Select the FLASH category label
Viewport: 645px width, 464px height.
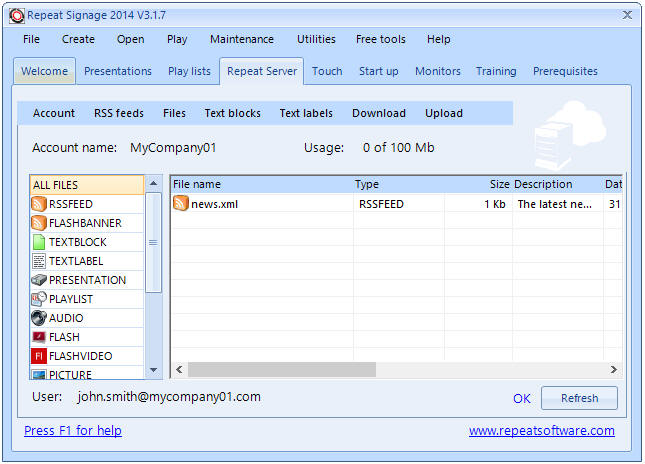64,337
